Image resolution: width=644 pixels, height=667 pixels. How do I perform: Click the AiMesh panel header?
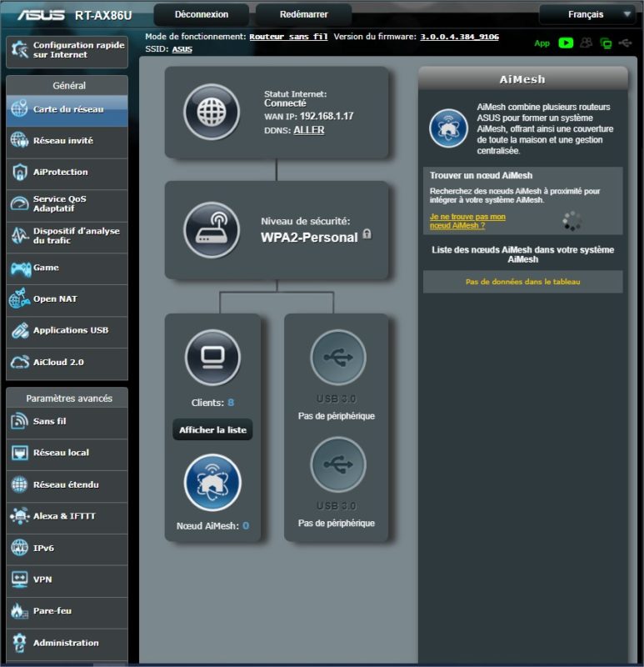[523, 79]
